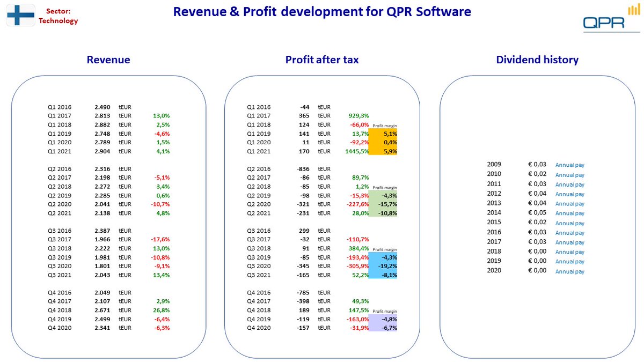Click Q4 2020 revenue value 2.341
Image resolution: width=644 pixels, height=362 pixels.
[102, 328]
